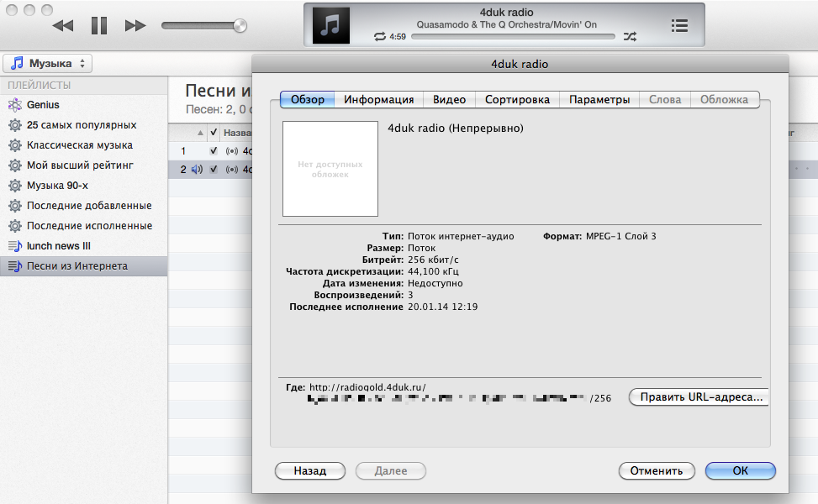Adjust the volume slider knob
This screenshot has width=818, height=504.
240,26
